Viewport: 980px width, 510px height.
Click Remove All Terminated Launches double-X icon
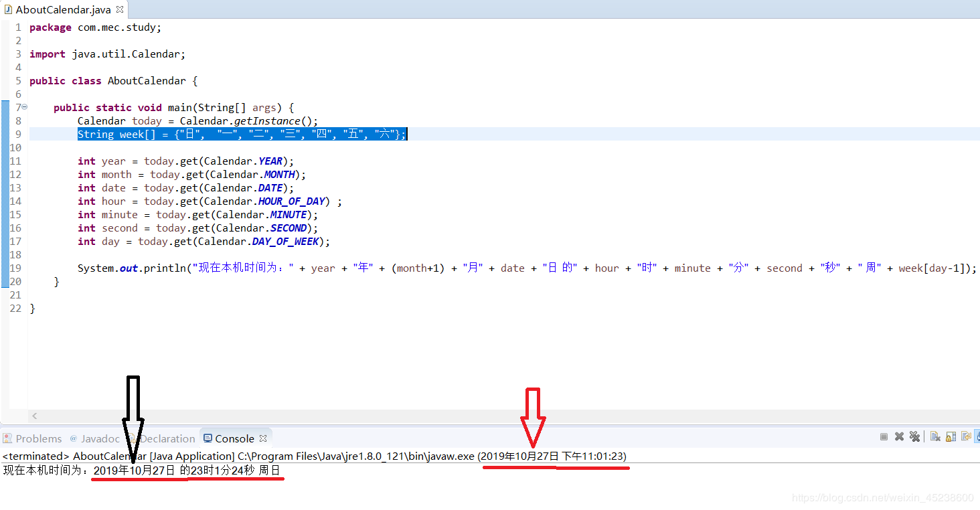pos(914,437)
